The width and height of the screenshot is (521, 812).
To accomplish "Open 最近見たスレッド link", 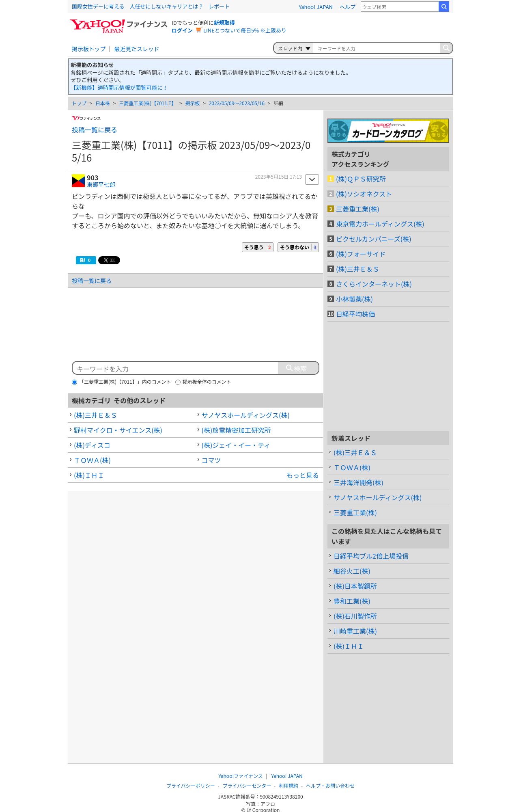I will 136,49.
